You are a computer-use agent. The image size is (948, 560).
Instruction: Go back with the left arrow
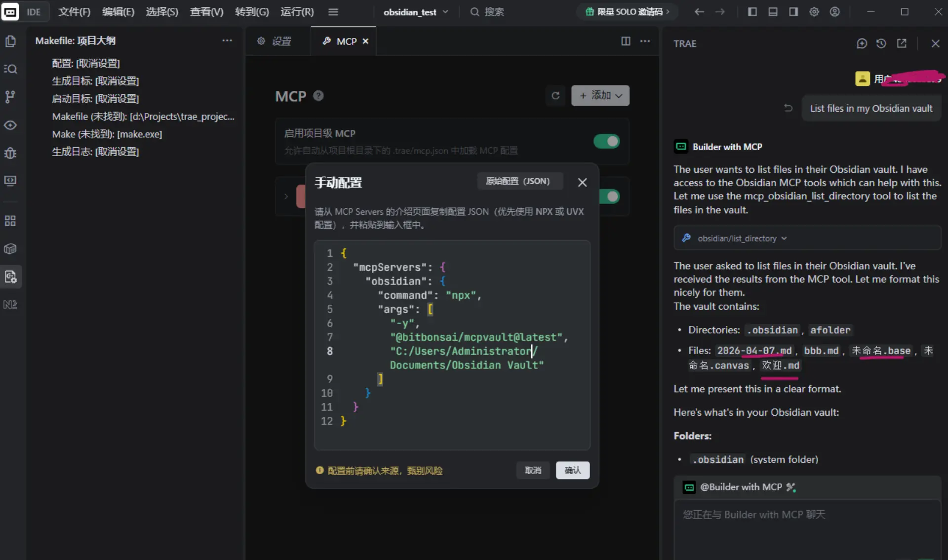coord(699,12)
